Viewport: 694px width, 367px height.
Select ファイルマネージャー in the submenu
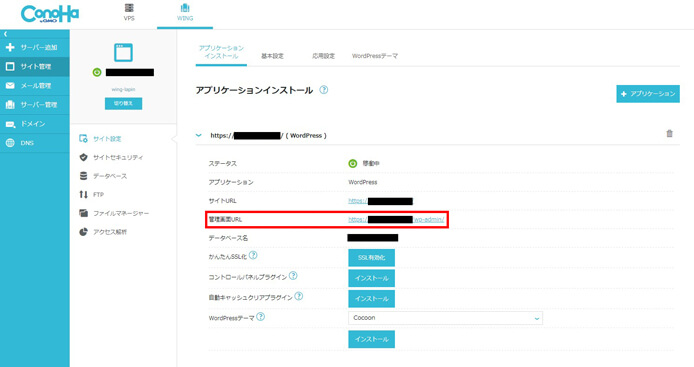tap(121, 213)
